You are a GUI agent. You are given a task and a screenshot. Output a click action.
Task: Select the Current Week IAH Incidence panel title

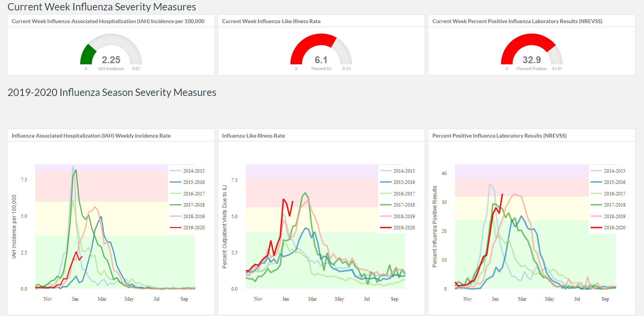(108, 21)
